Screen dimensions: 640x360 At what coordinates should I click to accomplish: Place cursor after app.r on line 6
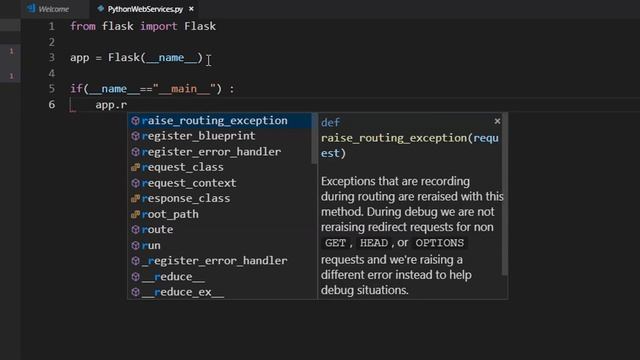[128, 105]
